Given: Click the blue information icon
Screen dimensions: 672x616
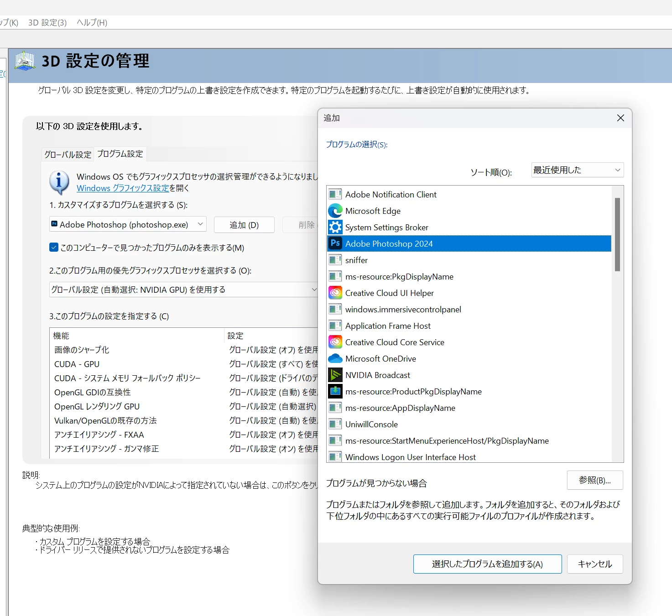Looking at the screenshot, I should click(x=59, y=182).
